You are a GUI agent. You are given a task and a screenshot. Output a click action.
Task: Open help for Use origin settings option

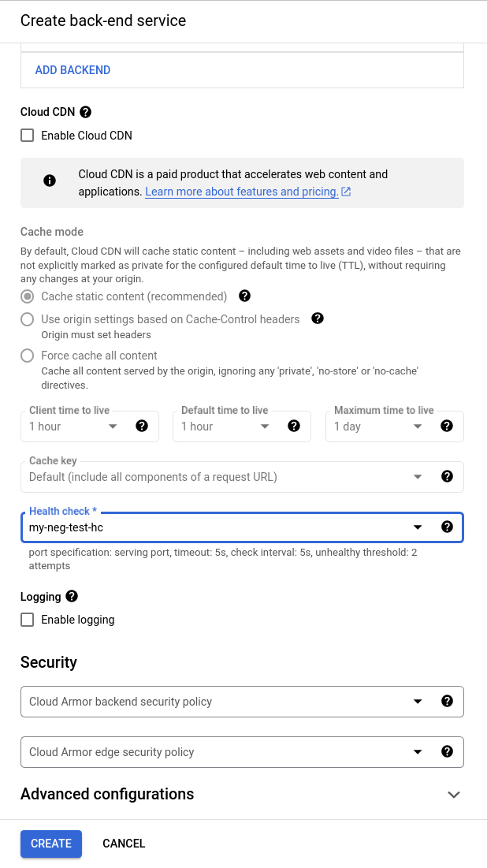318,319
